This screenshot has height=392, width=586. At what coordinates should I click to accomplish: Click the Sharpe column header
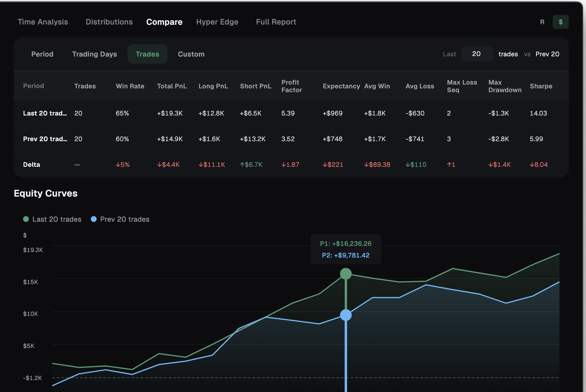click(541, 86)
